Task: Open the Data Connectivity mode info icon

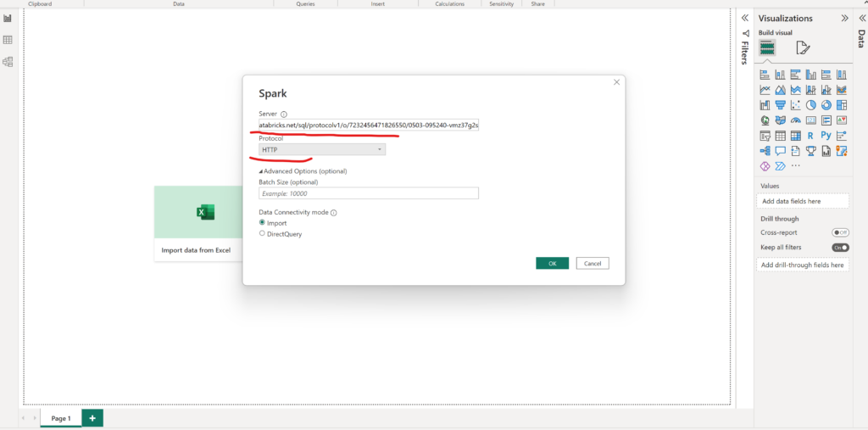Action: point(334,212)
